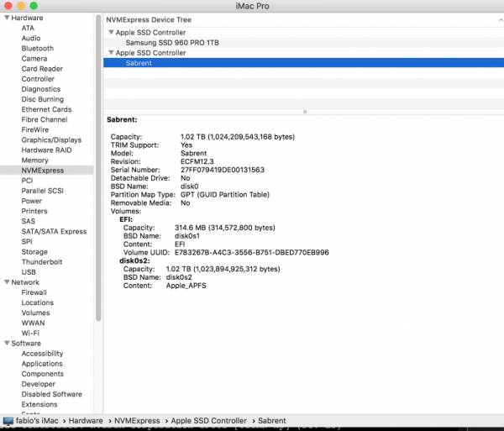Image resolution: width=504 pixels, height=431 pixels.
Task: Click the Sabrent: details heading
Action: click(122, 120)
